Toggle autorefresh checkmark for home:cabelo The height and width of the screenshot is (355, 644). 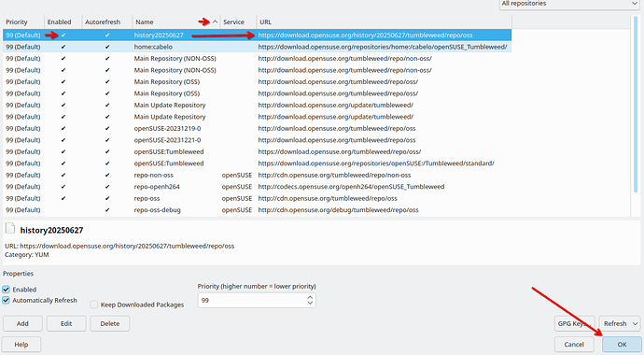pyautogui.click(x=107, y=47)
